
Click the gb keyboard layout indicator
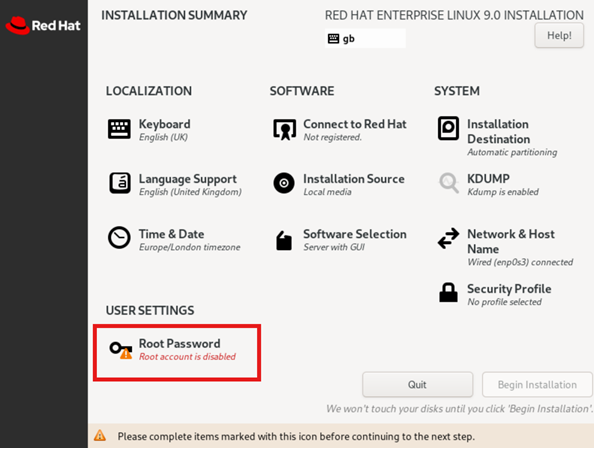(365, 38)
